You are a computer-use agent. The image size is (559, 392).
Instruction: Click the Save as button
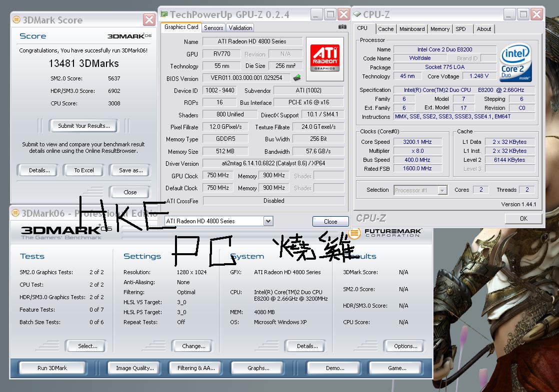coord(131,170)
